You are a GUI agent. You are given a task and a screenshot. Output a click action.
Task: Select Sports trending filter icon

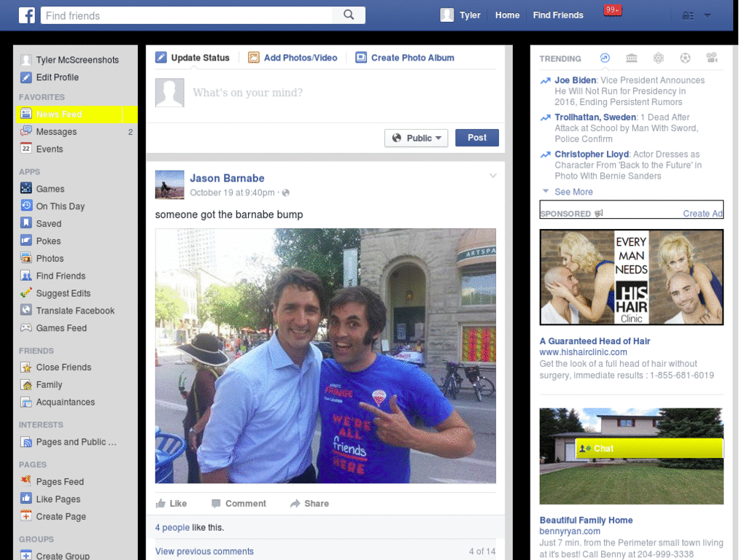(x=685, y=58)
